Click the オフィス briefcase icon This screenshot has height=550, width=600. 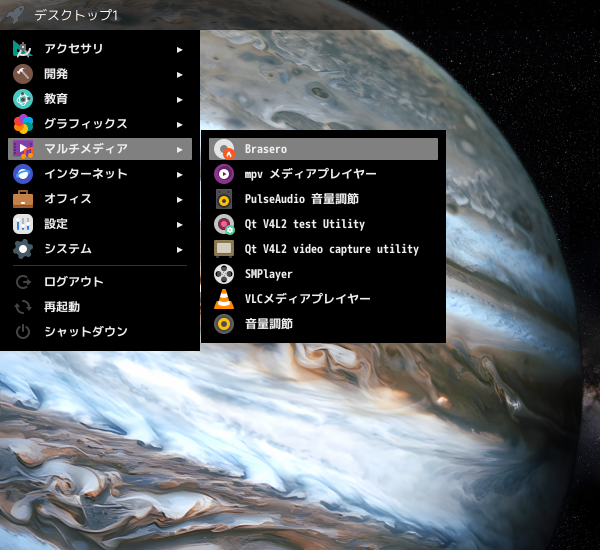23,199
